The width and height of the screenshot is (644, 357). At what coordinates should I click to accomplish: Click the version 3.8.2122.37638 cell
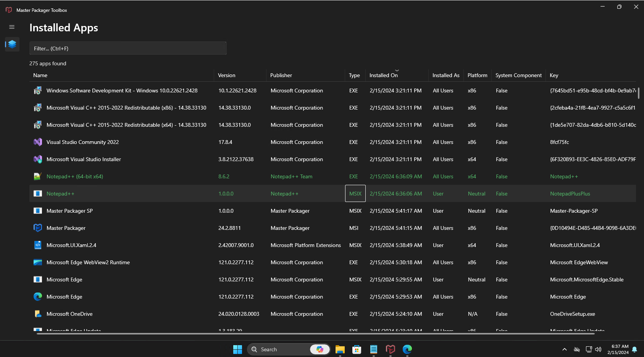[x=236, y=159]
